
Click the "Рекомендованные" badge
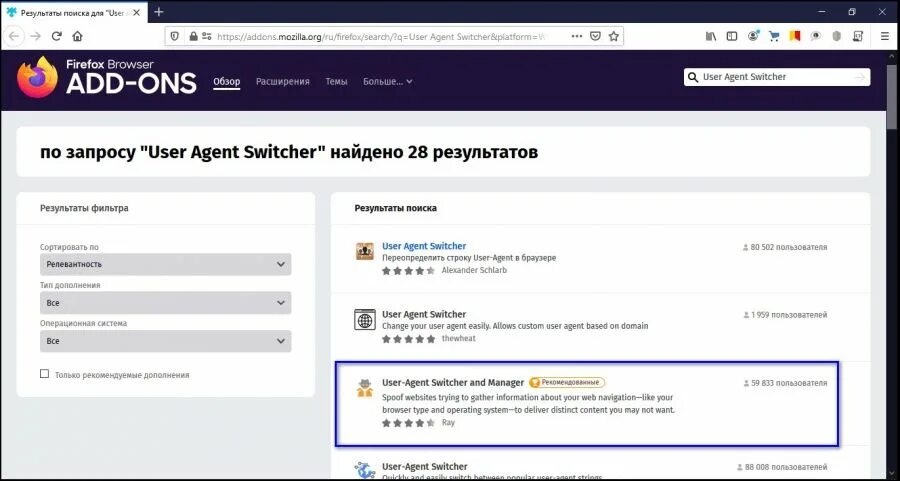pyautogui.click(x=567, y=382)
